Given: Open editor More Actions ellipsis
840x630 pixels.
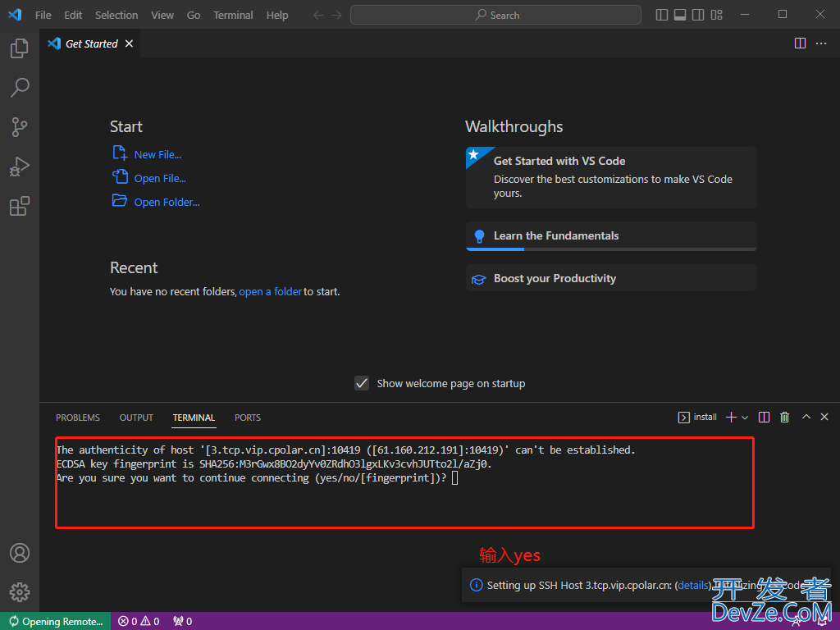Looking at the screenshot, I should (x=820, y=43).
